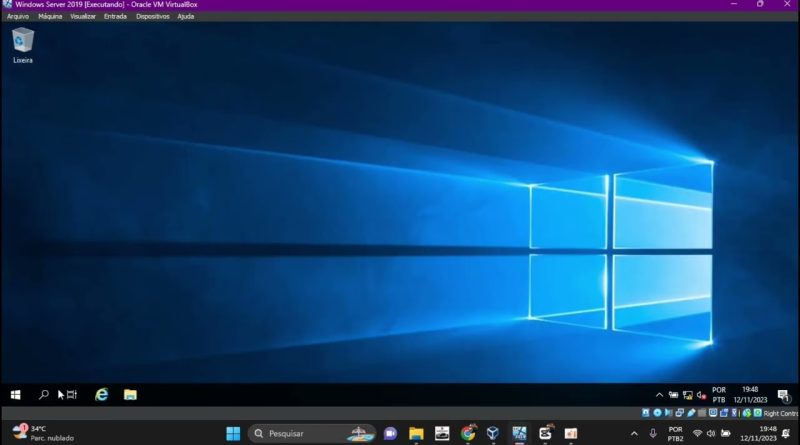Open the guest Action Center notification icon
Image resolution: width=800 pixels, height=445 pixels.
[784, 395]
